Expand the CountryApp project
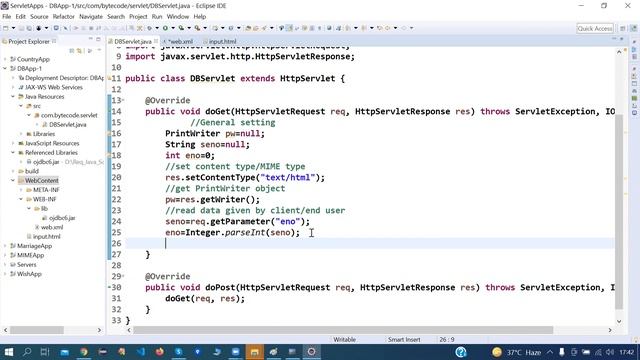Viewport: 640px width, 360px height. (x=5, y=59)
